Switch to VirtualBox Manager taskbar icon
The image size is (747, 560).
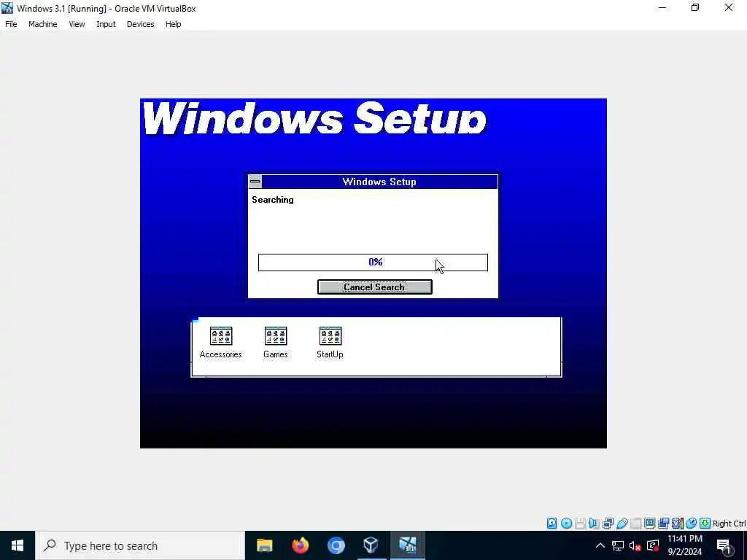371,545
